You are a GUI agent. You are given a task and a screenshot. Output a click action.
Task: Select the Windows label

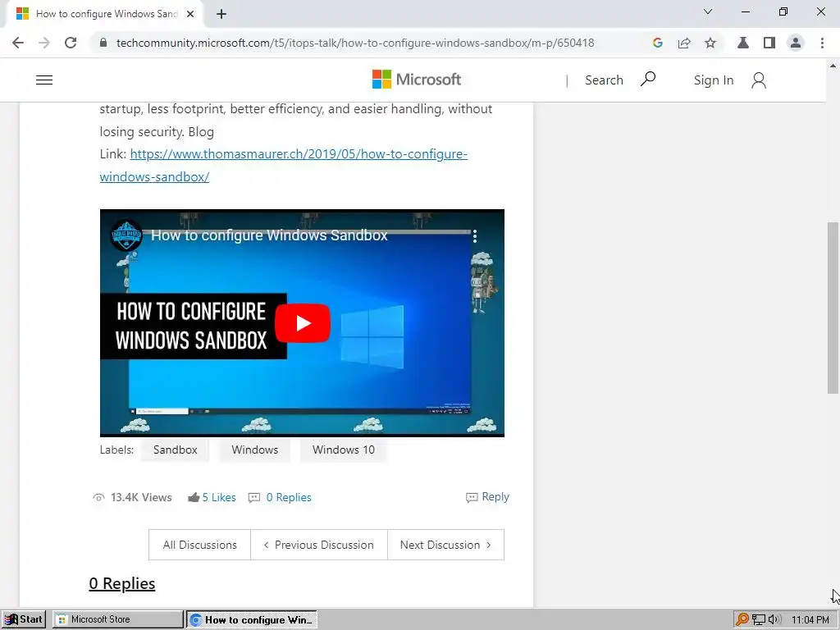click(x=254, y=450)
